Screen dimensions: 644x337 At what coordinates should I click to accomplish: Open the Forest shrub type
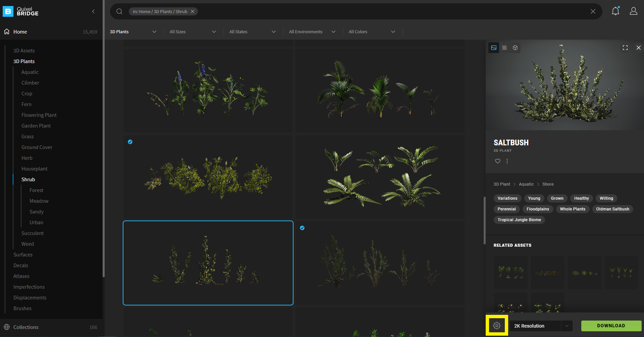pos(36,190)
